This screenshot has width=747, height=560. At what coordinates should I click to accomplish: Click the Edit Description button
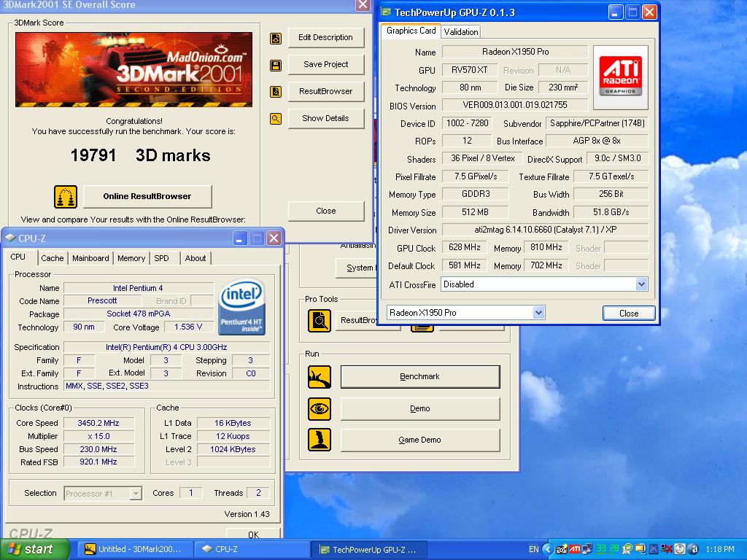point(326,38)
